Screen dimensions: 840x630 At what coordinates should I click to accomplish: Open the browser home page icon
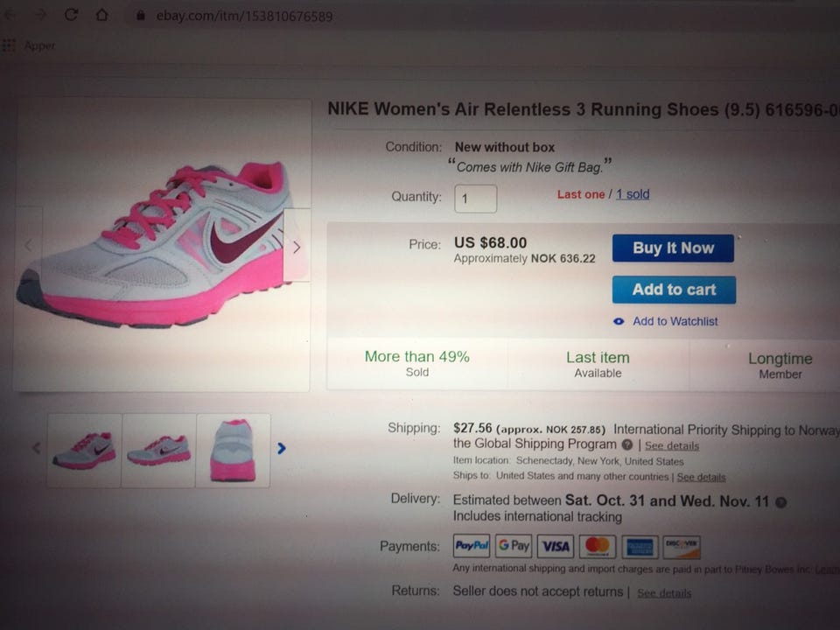[101, 15]
